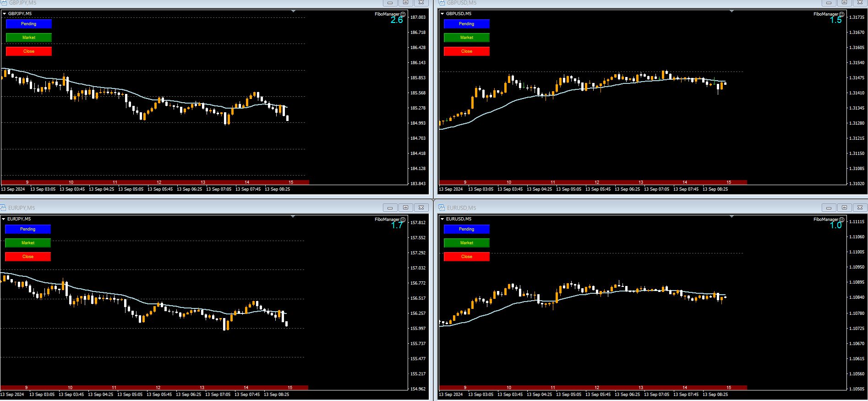Image resolution: width=868 pixels, height=401 pixels.
Task: Click price 1.31410 on GBPUSD price scale
Action: tap(857, 93)
